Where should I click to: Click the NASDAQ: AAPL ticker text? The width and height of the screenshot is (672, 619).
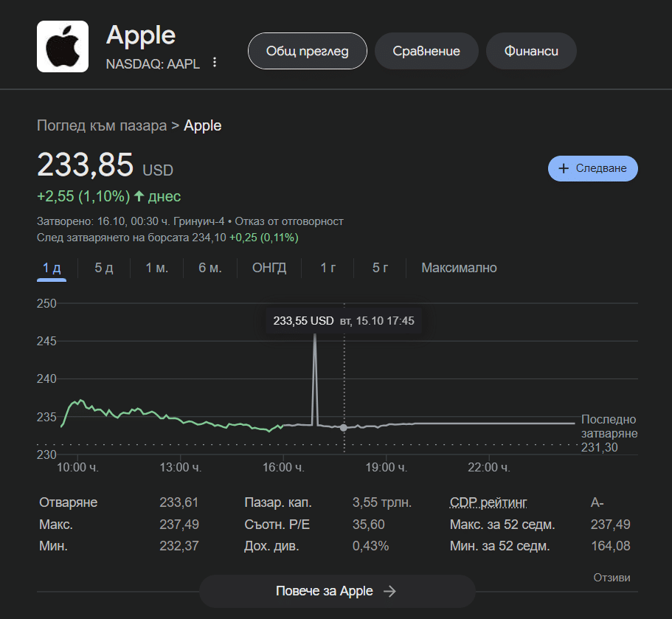click(153, 64)
